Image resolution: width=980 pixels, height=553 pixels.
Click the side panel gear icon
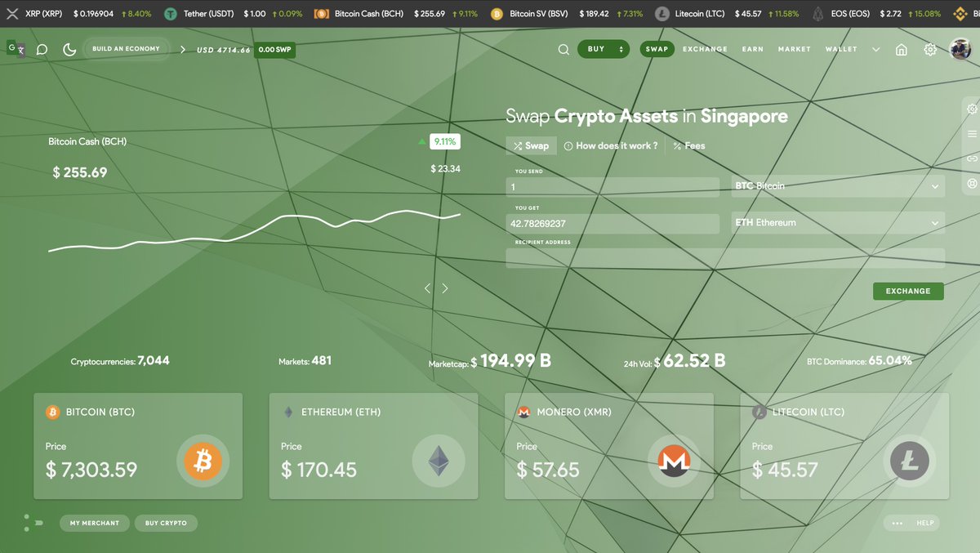pyautogui.click(x=972, y=109)
